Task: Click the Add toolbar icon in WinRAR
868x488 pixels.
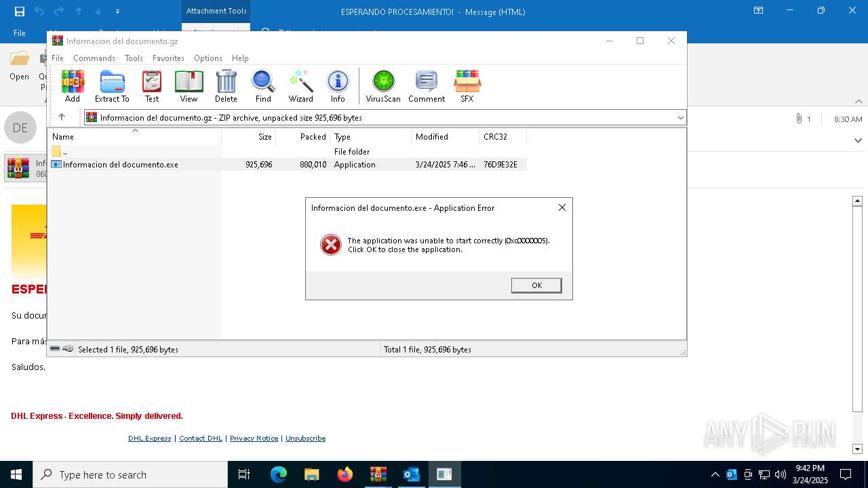Action: pyautogui.click(x=73, y=86)
